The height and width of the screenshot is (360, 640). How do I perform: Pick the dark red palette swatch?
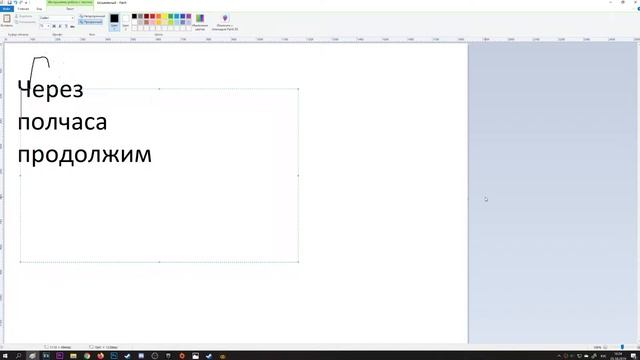147,16
